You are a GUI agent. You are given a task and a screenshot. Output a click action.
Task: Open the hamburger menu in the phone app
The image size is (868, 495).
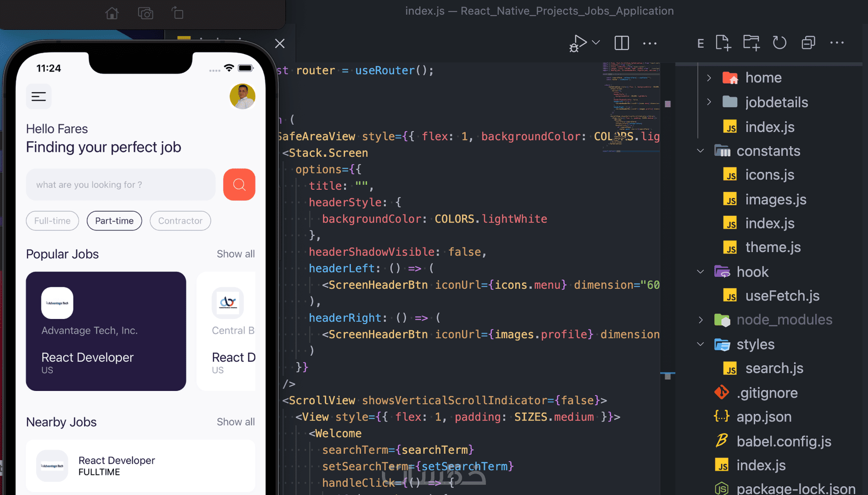pos(39,96)
